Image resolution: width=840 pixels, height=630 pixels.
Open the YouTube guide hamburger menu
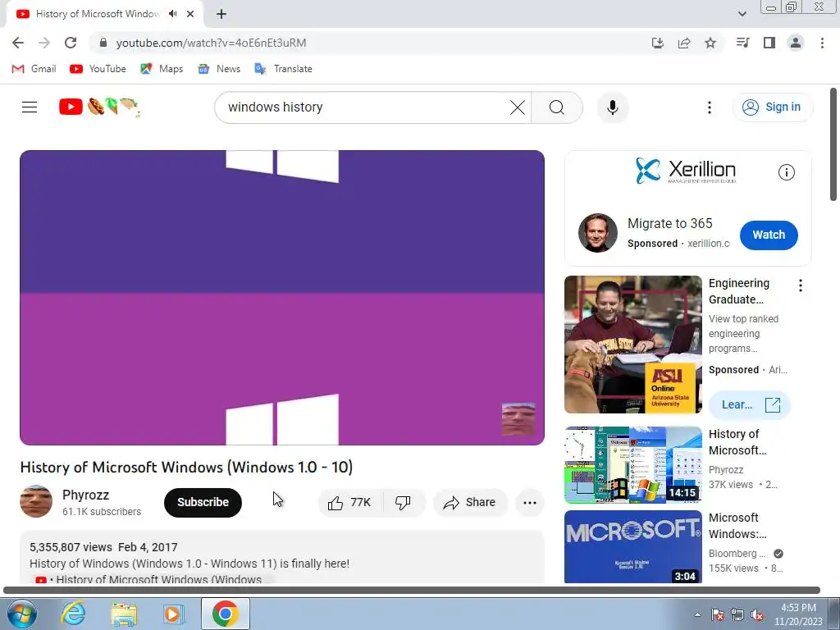coord(30,107)
